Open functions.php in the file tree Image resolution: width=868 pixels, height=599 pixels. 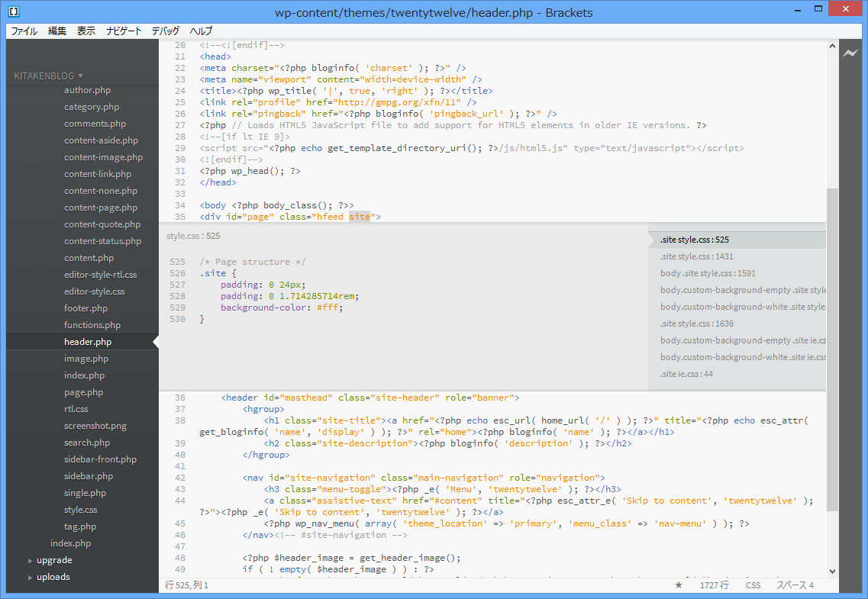click(x=92, y=325)
